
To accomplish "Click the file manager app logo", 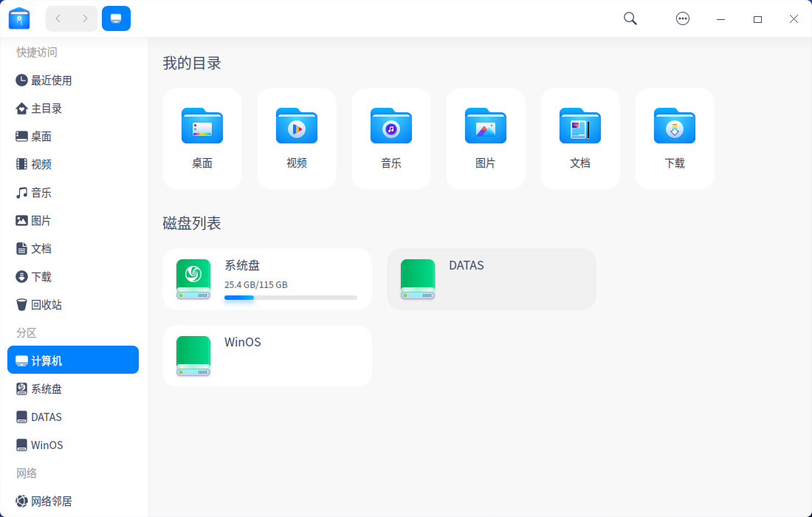I will point(19,18).
